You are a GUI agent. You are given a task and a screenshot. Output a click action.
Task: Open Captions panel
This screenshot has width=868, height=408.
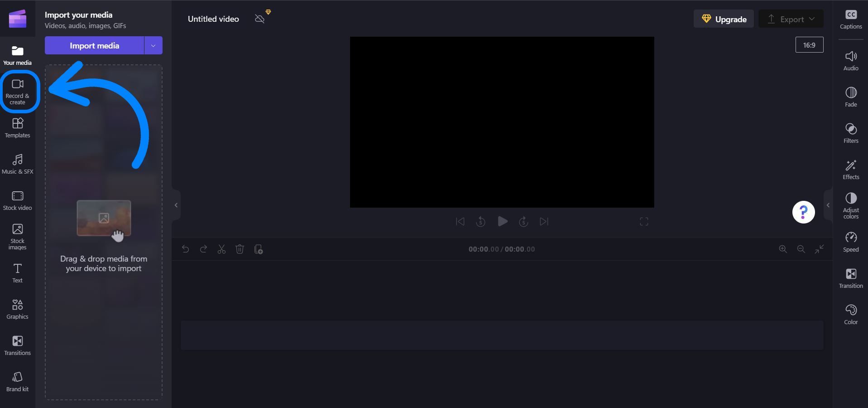point(850,19)
